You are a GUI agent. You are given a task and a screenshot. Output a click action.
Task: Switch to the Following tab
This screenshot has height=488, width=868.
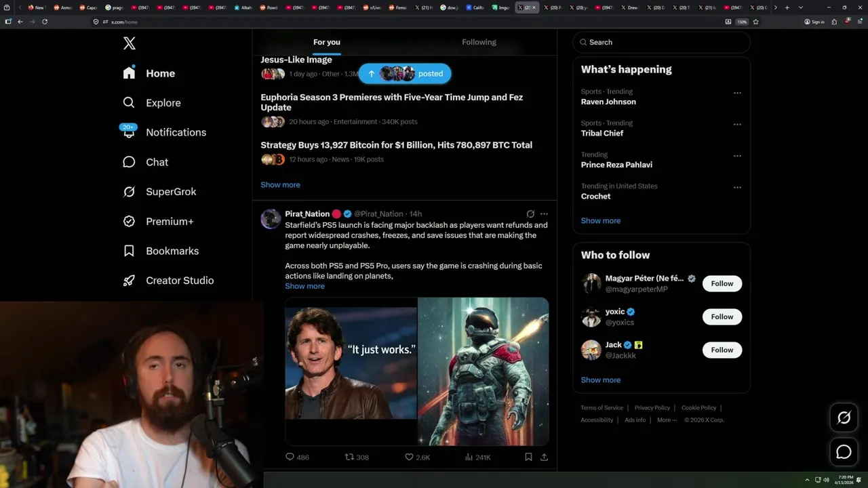point(479,42)
